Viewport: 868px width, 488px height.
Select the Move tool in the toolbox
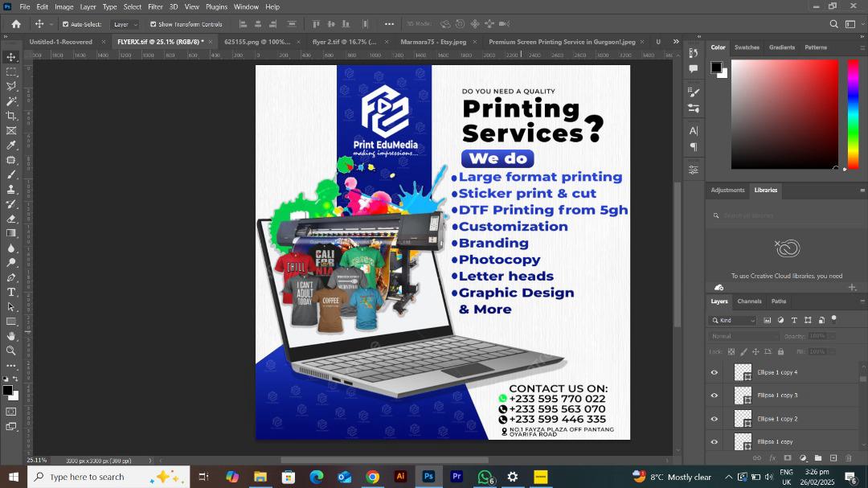click(x=11, y=57)
